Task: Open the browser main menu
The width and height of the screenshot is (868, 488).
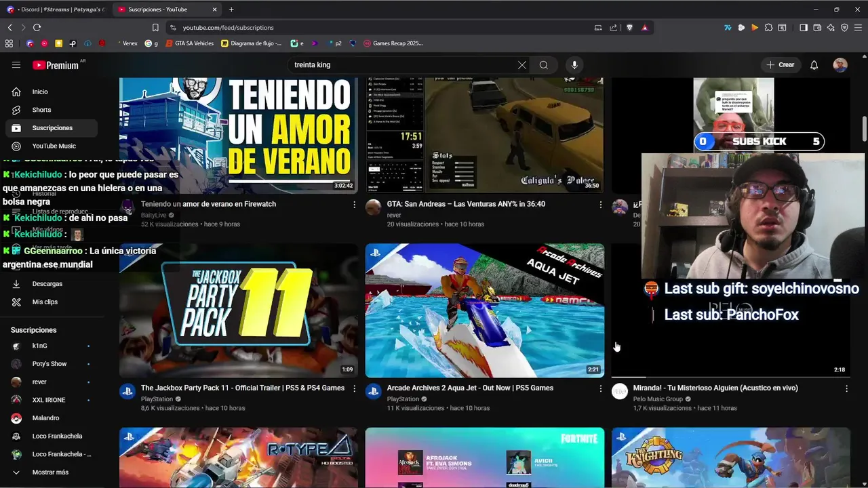Action: click(x=858, y=28)
